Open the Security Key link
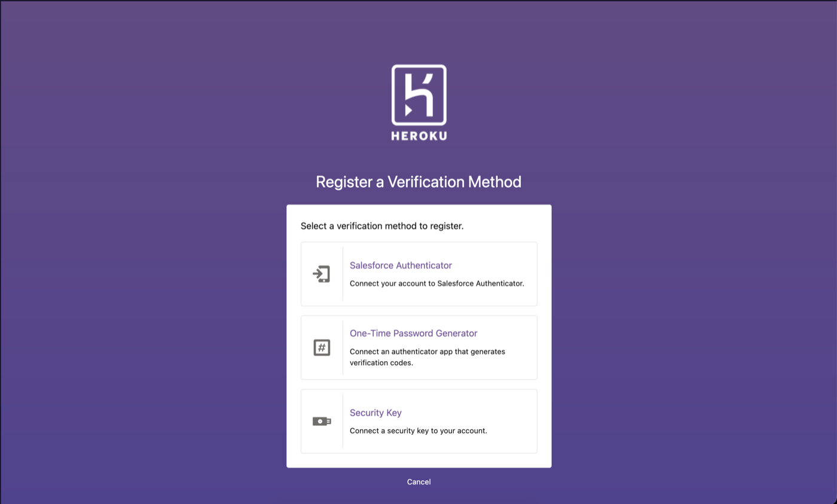The width and height of the screenshot is (837, 504). pos(375,413)
